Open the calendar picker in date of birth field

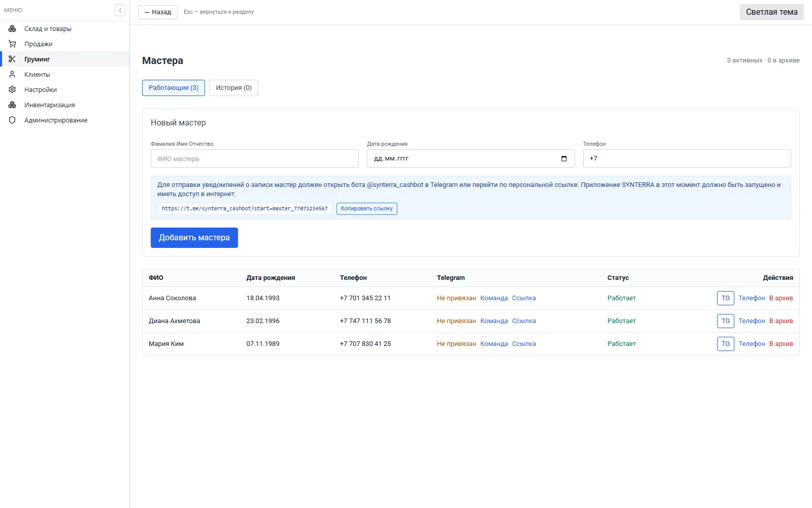click(564, 158)
